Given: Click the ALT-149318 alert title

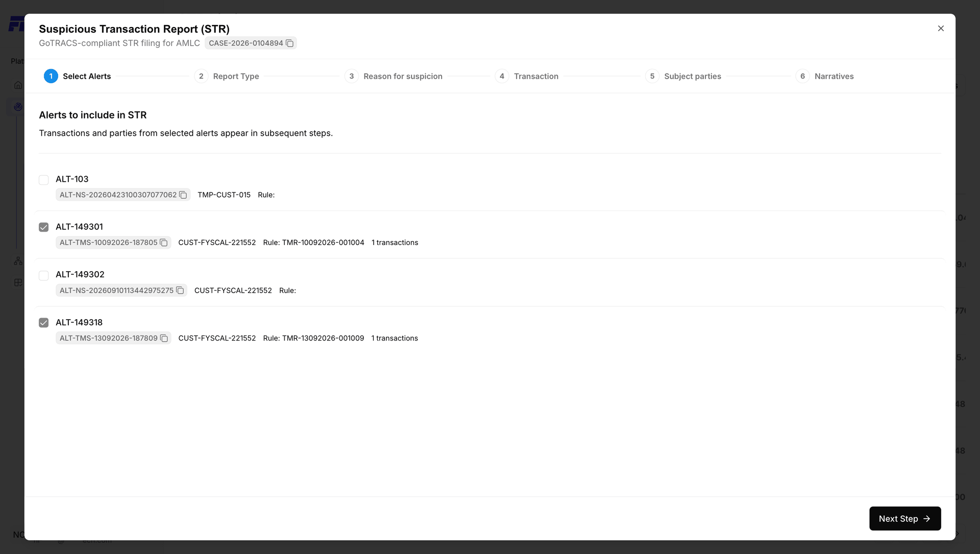Looking at the screenshot, I should [x=79, y=322].
